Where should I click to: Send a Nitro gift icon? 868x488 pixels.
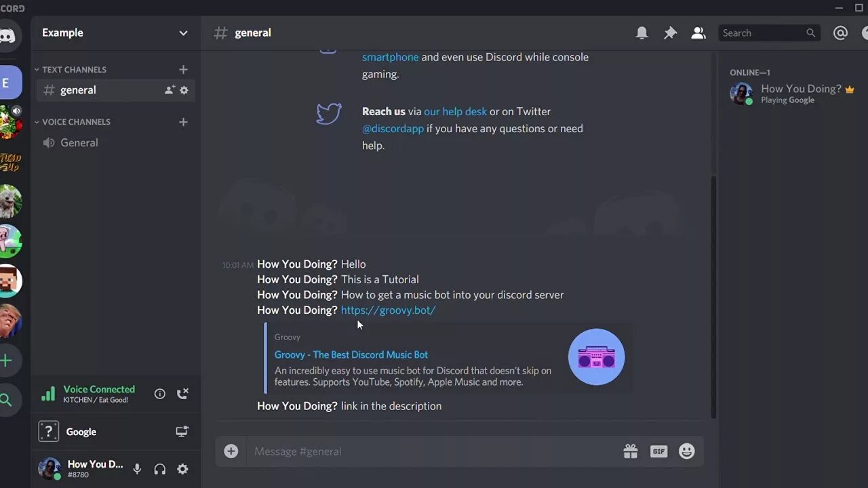(631, 451)
